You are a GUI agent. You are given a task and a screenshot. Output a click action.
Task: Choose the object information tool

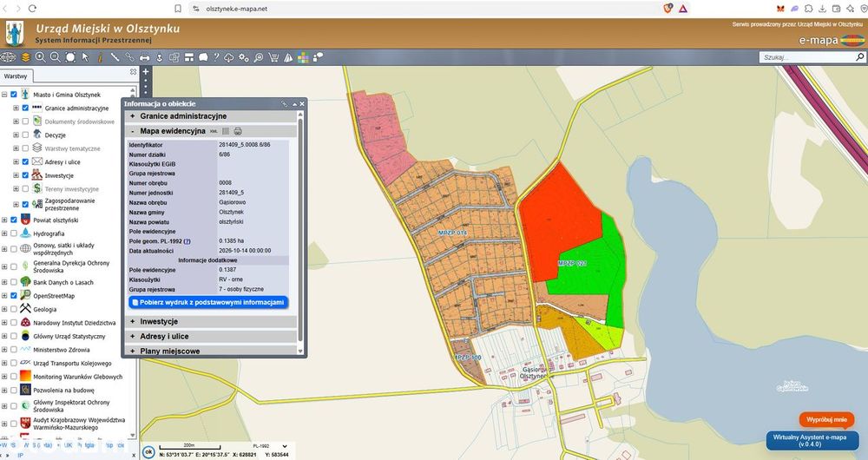click(x=100, y=57)
